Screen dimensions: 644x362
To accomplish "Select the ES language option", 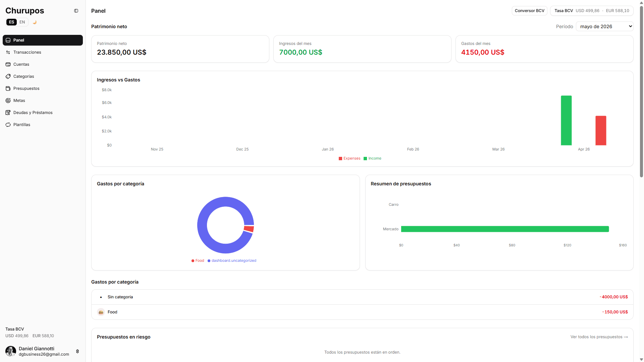I will [11, 22].
